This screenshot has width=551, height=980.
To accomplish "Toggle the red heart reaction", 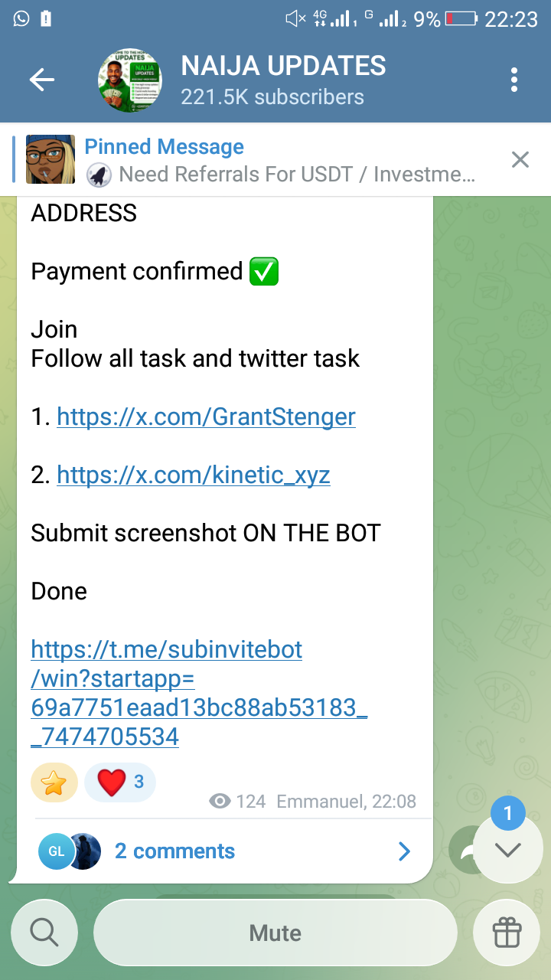I will click(x=120, y=782).
